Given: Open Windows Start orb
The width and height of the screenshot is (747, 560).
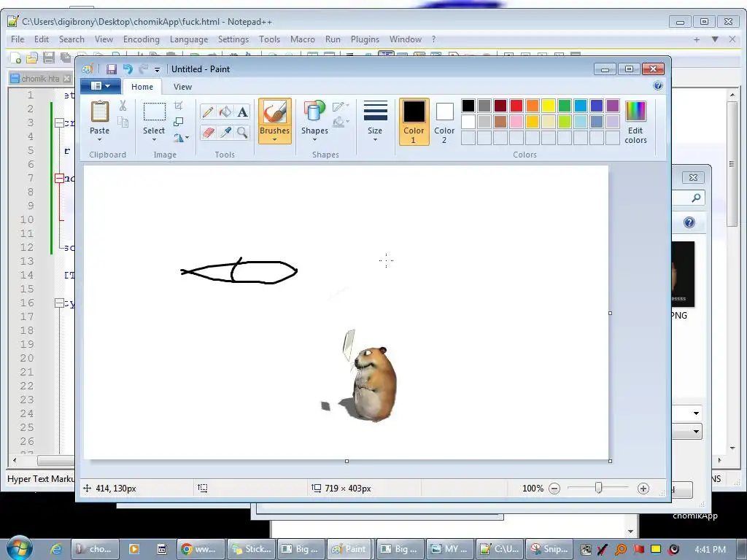Looking at the screenshot, I should coord(19,548).
